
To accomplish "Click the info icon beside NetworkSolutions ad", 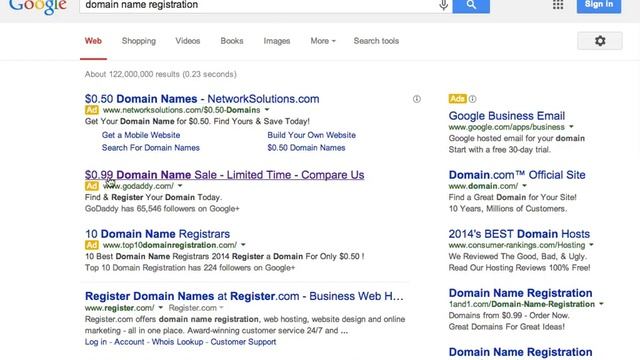I will [x=417, y=99].
